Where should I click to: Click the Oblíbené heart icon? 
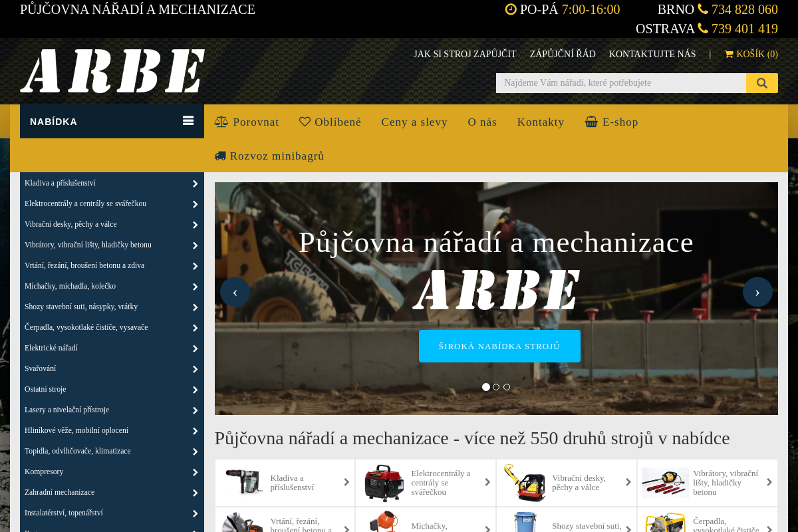pos(305,122)
